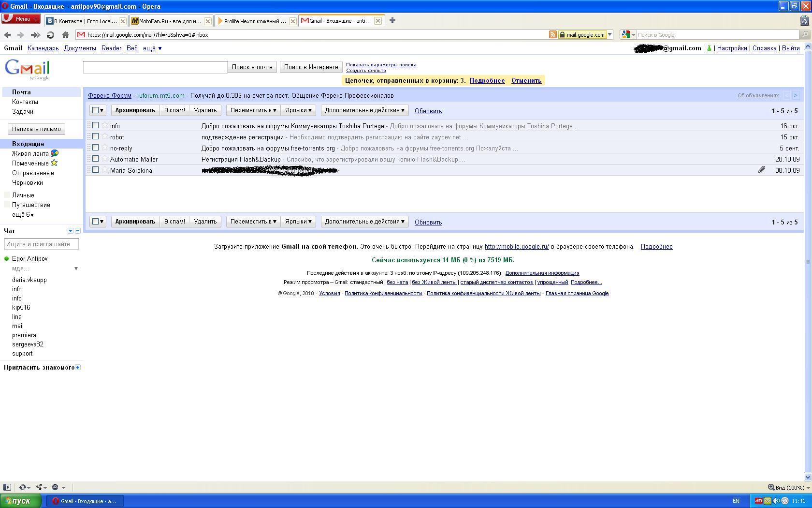
Task: Open bottom Дополнительные действия dropdown
Action: pyautogui.click(x=364, y=222)
